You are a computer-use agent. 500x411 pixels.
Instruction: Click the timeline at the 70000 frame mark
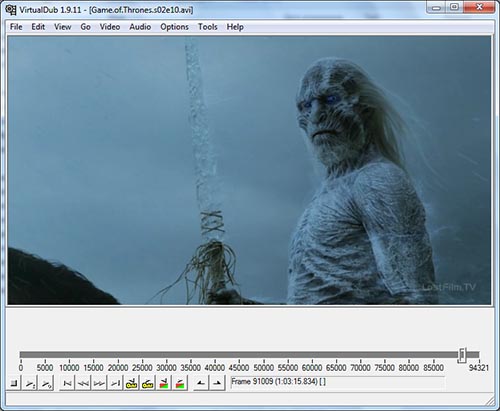[x=361, y=355]
